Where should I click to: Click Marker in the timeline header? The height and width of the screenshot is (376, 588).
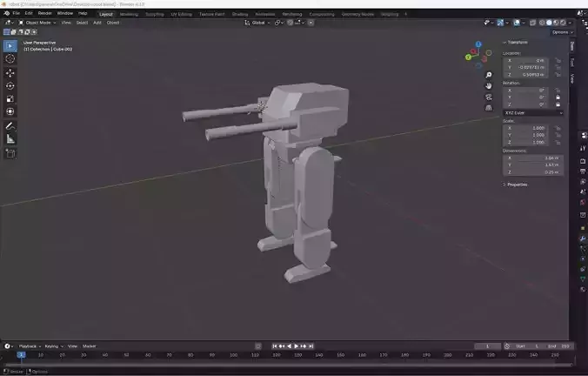click(x=90, y=346)
